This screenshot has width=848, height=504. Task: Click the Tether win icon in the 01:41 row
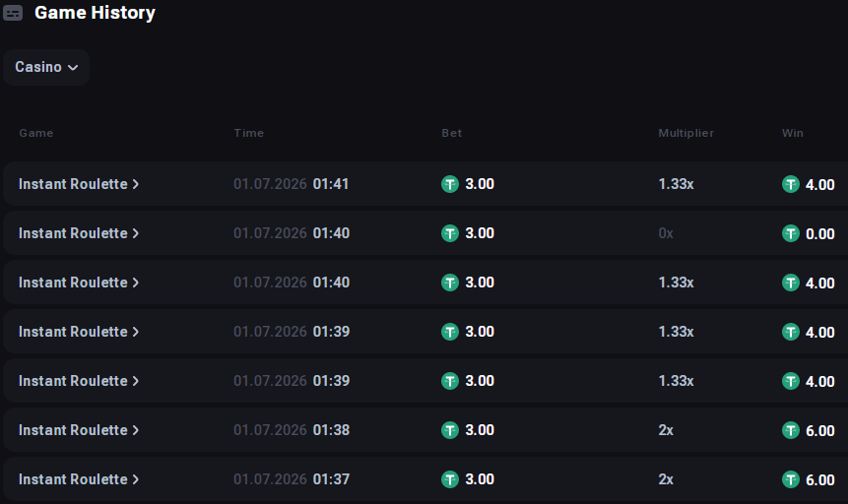(x=791, y=184)
